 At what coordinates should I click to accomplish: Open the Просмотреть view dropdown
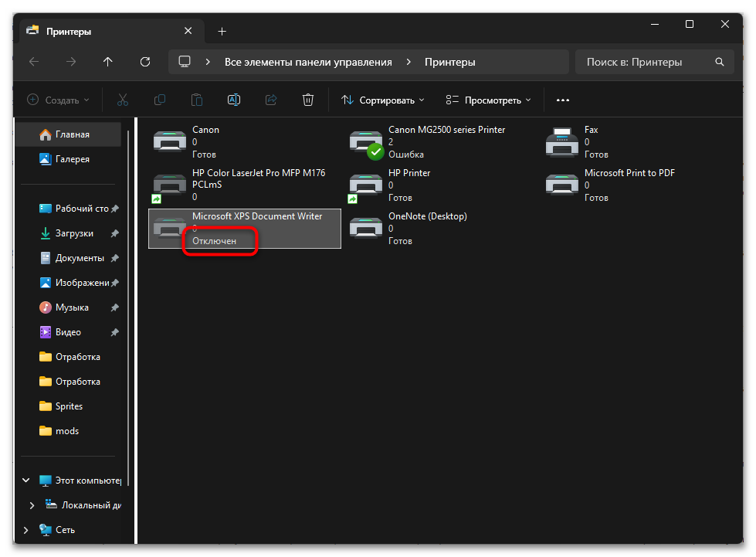(x=488, y=100)
